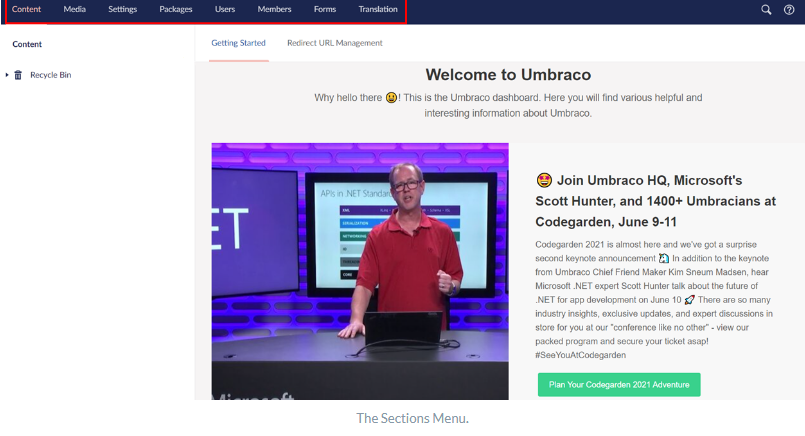Viewport: 805px width, 436px height.
Task: Click the Codegarden keynote video thumbnail
Action: (360, 271)
